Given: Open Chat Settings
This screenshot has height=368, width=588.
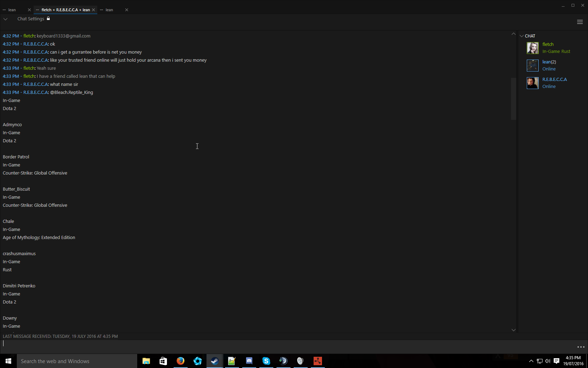Looking at the screenshot, I should 31,19.
